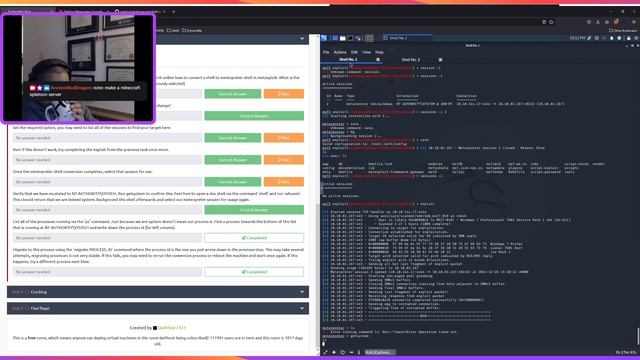The width and height of the screenshot is (640, 360).
Task: Click Correct Answer for NT AUTHORITY\SYSTEM verification
Action: point(254,210)
